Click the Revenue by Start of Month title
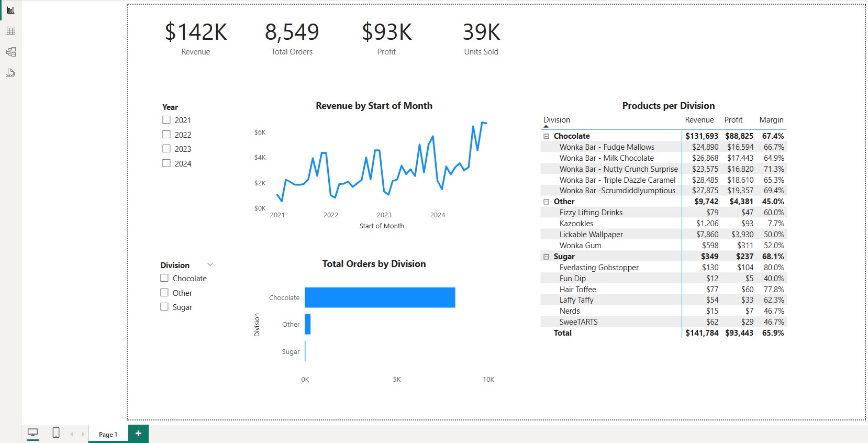The height and width of the screenshot is (443, 868). [374, 106]
